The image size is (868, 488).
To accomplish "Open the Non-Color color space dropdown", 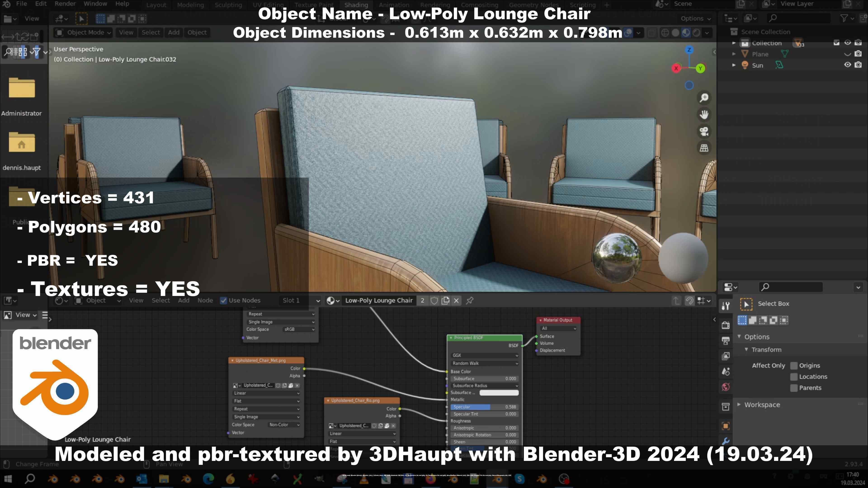I will click(x=284, y=425).
